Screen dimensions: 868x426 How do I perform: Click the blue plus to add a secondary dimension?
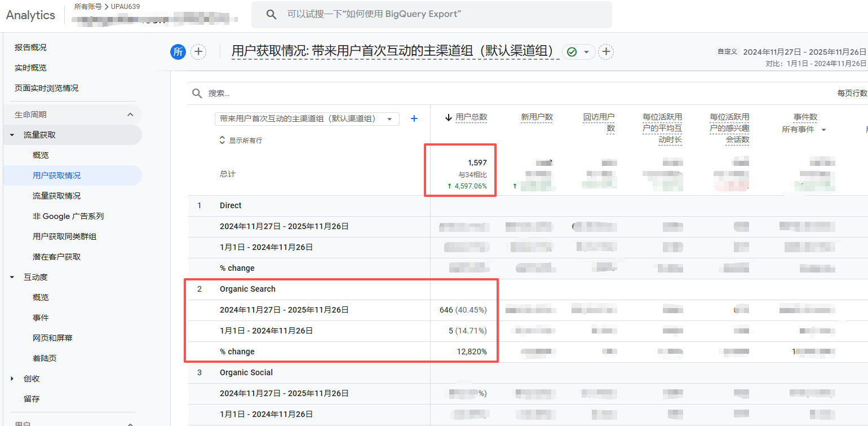[x=414, y=118]
